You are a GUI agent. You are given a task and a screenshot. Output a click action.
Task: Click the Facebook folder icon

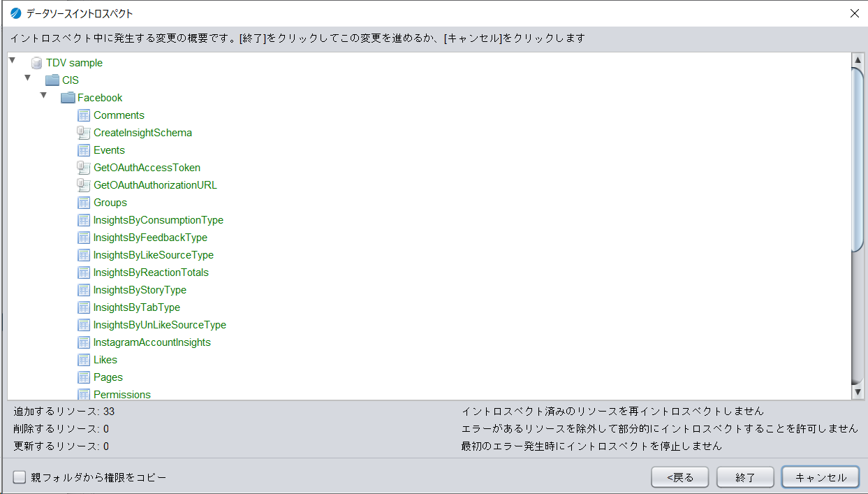[68, 98]
